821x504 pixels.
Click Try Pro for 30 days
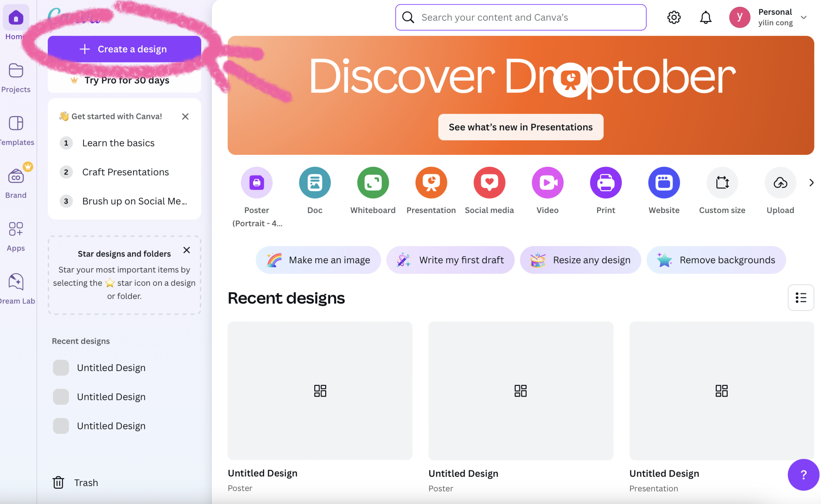click(124, 80)
